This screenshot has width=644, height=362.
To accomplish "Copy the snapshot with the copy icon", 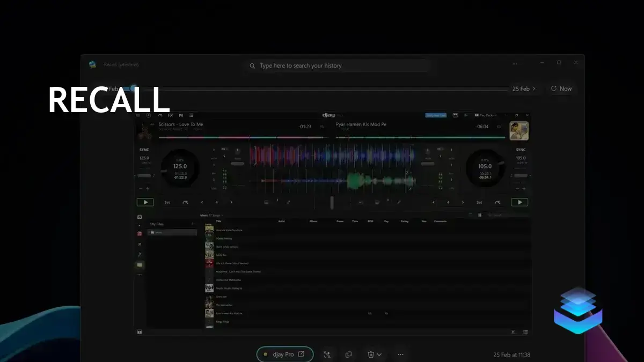I will (x=349, y=354).
